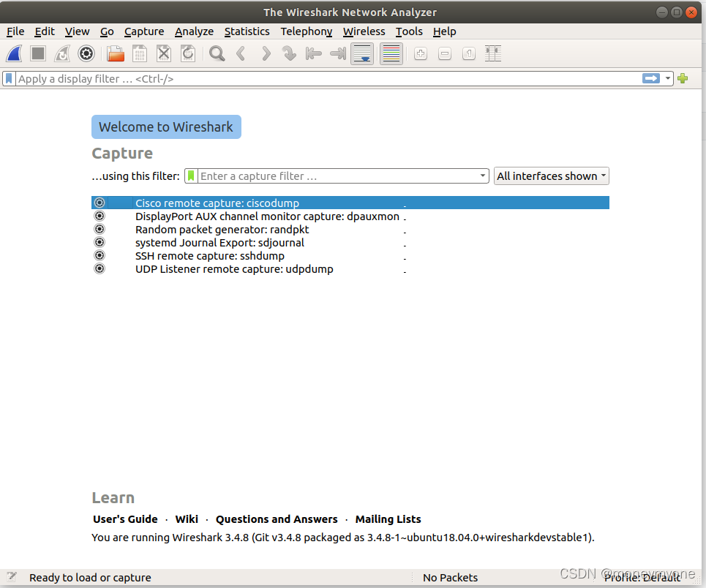Viewport: 706px width, 588px height.
Task: Expand display filter history dropdown arrow
Action: tap(668, 79)
